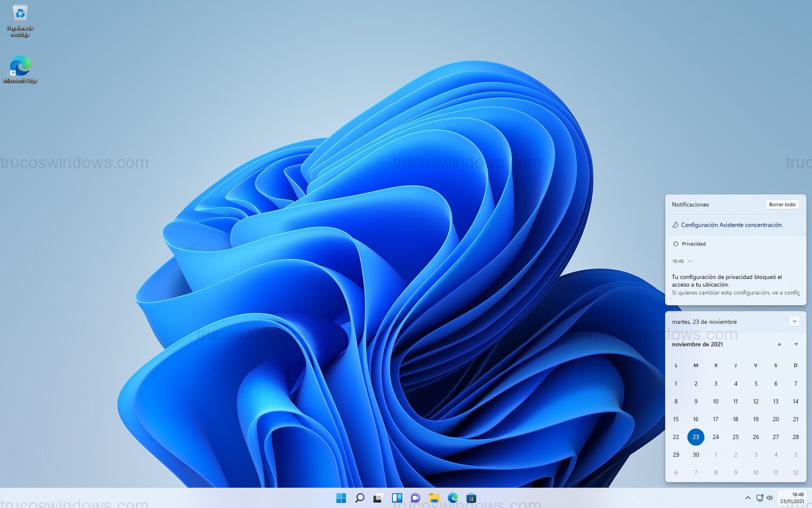The height and width of the screenshot is (508, 812).
Task: Expand the 18:46 notification details
Action: (x=690, y=261)
